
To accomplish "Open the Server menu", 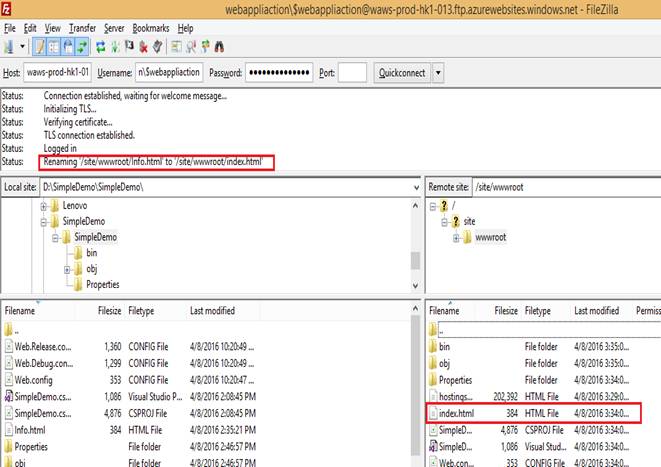I will click(x=114, y=28).
